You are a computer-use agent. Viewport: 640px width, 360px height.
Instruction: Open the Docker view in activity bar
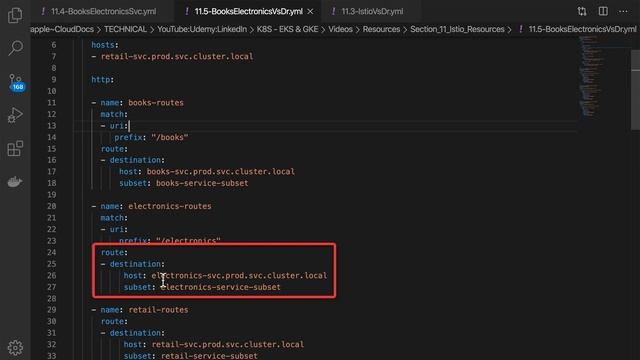pyautogui.click(x=15, y=181)
